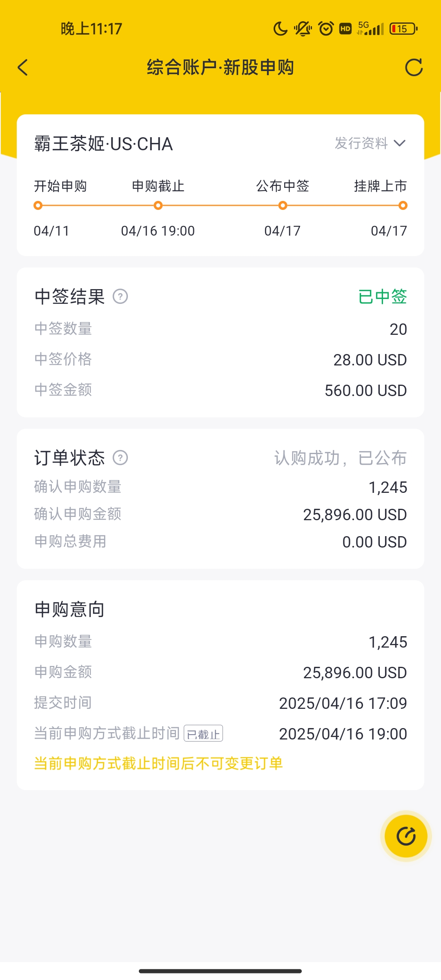Open stock title 霸王茶姬·US·CHA
This screenshot has width=441, height=980.
tap(103, 144)
